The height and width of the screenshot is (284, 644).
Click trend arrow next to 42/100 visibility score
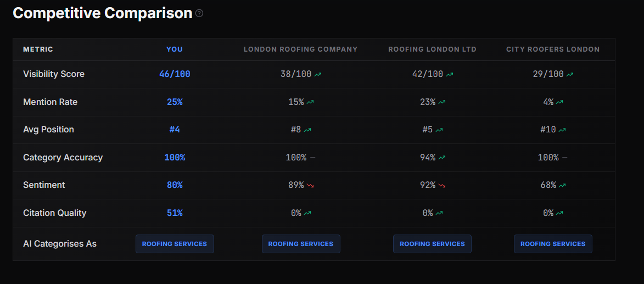pos(450,74)
